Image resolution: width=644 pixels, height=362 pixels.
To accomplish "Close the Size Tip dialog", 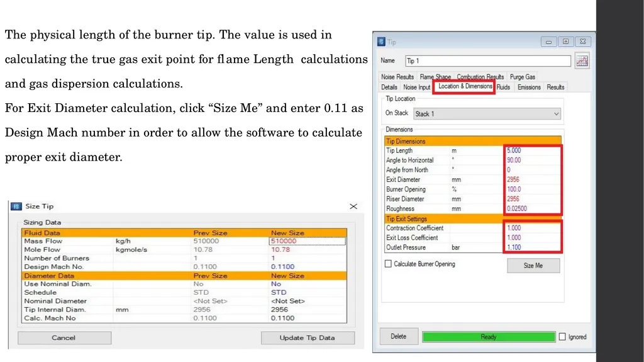I will point(353,206).
